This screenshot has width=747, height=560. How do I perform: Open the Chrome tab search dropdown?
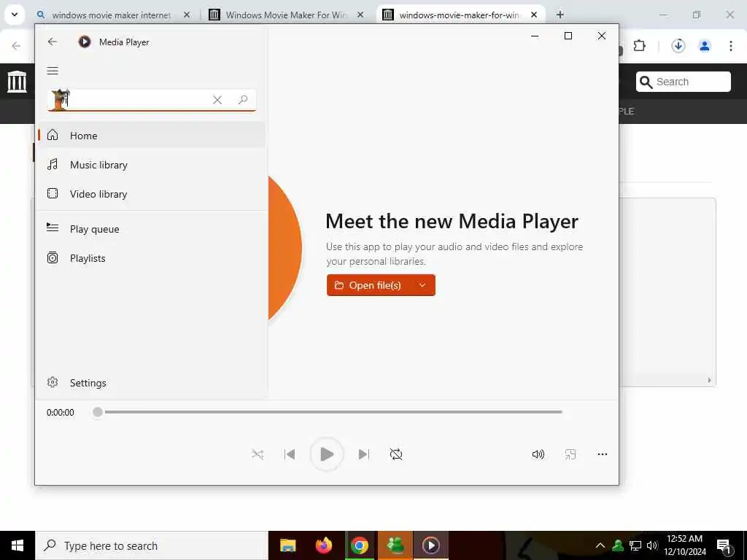coord(15,15)
